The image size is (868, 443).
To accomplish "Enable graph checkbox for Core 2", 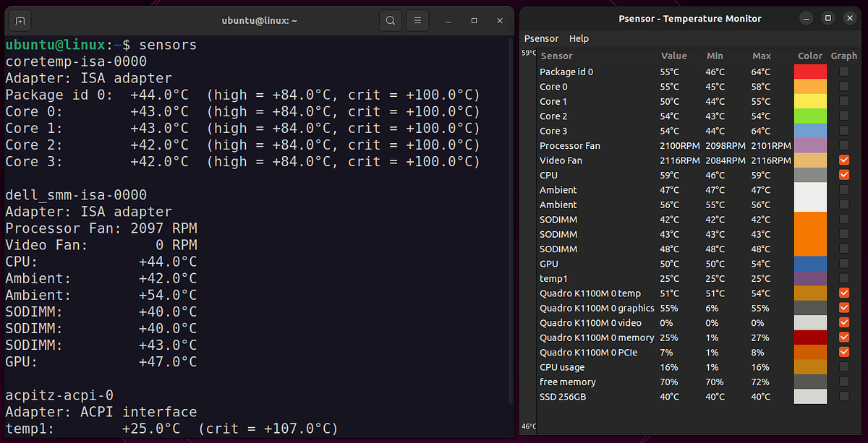I will click(x=843, y=116).
